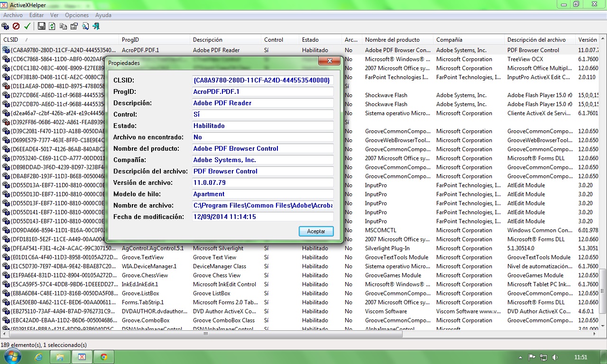Select the WIA.DeviceManager.1 ProgID cell
Viewport: 607px width, 364px height.
tap(149, 266)
